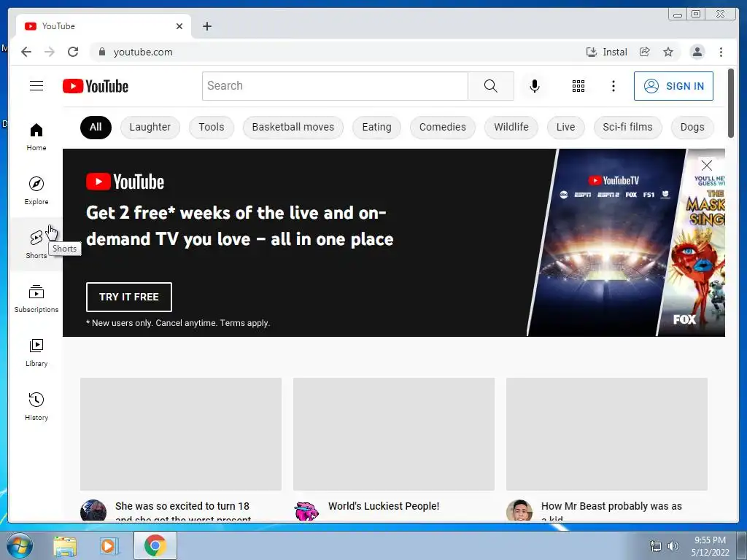747x560 pixels.
Task: Click World's Luckiest People! title
Action: (384, 506)
